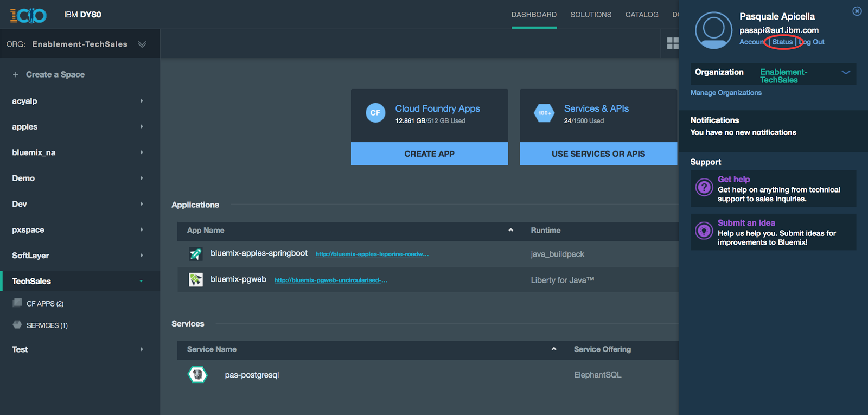This screenshot has width=868, height=415.
Task: Click the Liberty for Java runtime cell
Action: 563,280
